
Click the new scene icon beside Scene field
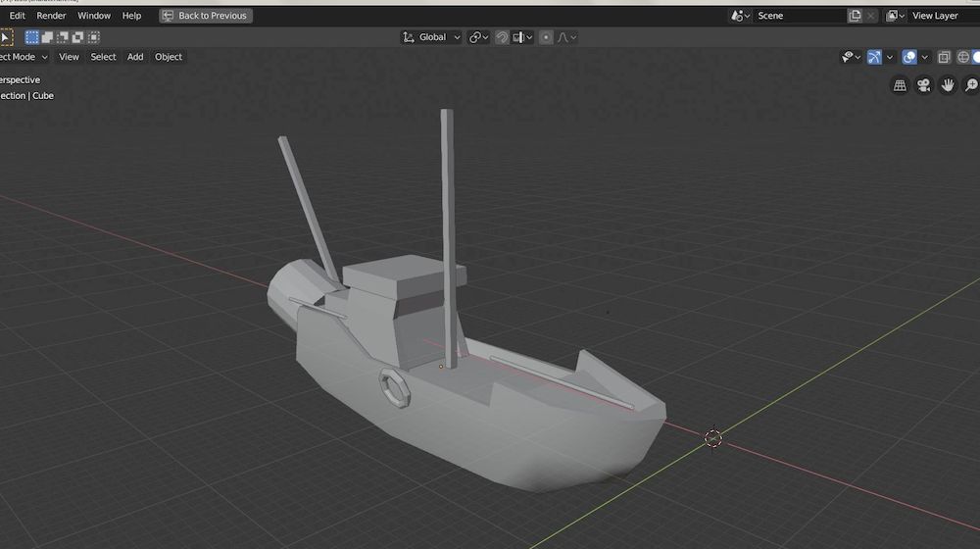(x=855, y=16)
